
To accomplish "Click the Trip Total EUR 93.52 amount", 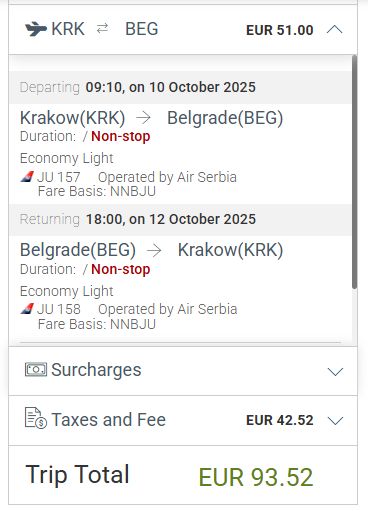I will (256, 477).
